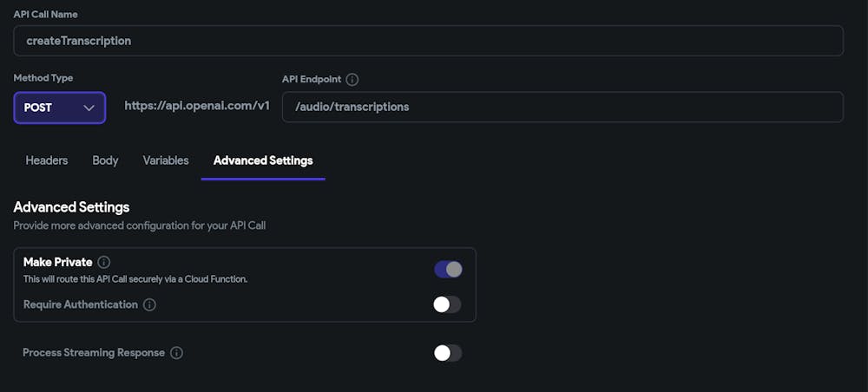Click the Make Private info icon

[104, 262]
